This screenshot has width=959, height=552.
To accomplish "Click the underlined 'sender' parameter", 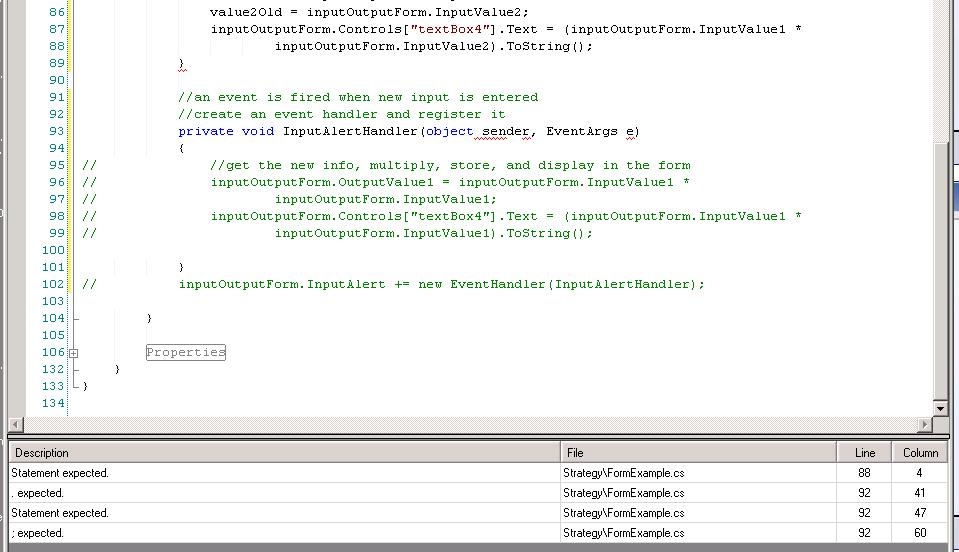I will tap(505, 131).
